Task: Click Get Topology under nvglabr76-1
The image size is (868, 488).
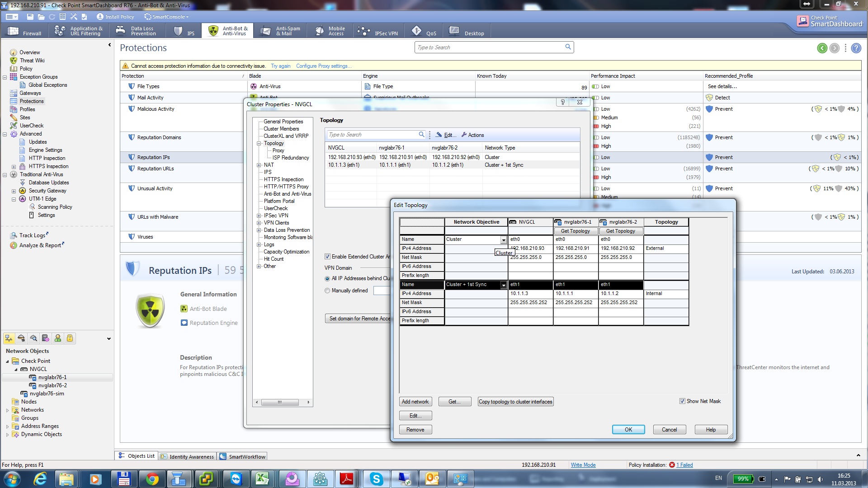Action: pyautogui.click(x=576, y=231)
